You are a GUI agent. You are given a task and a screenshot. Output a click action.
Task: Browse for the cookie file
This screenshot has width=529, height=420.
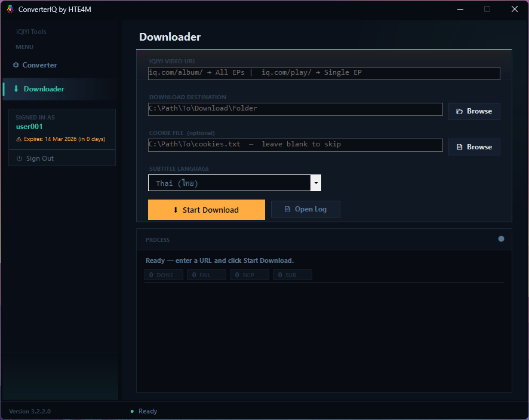(x=473, y=147)
